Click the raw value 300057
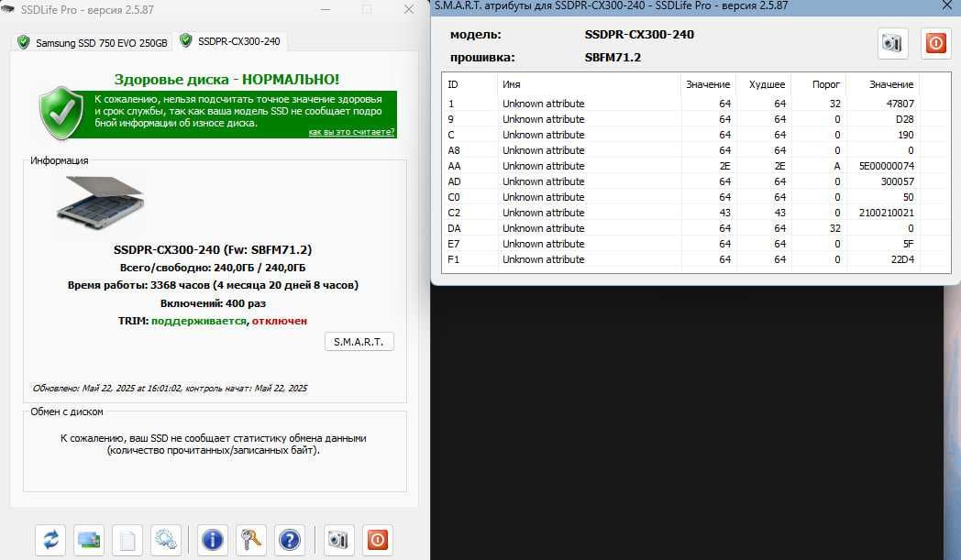961x560 pixels. pyautogui.click(x=897, y=181)
